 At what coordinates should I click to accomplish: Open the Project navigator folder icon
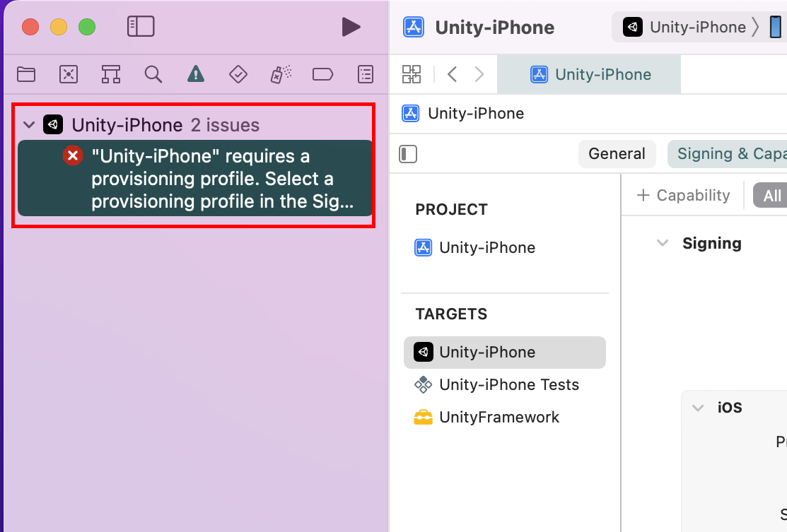(x=26, y=75)
